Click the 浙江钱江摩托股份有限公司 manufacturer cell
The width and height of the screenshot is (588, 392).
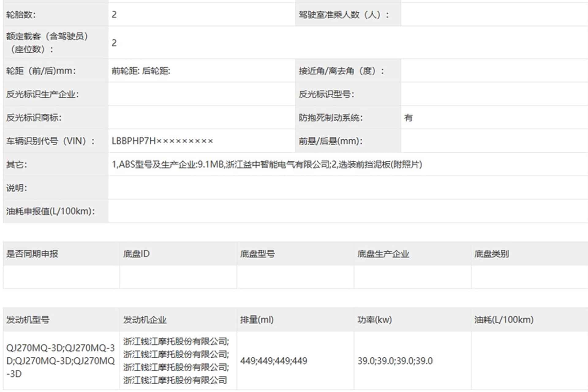point(176,361)
